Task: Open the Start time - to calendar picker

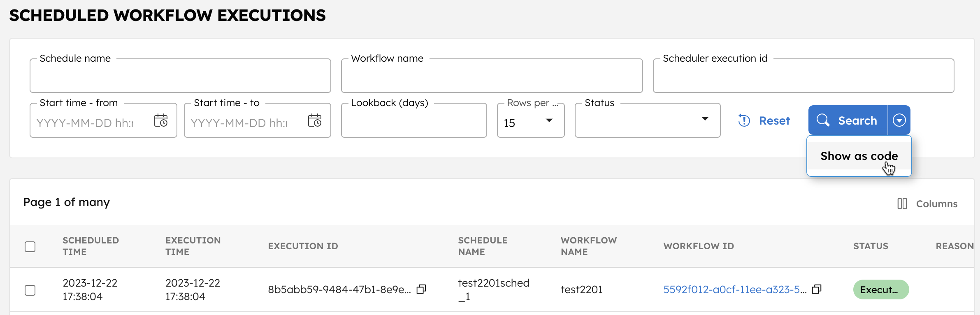Action: 315,120
